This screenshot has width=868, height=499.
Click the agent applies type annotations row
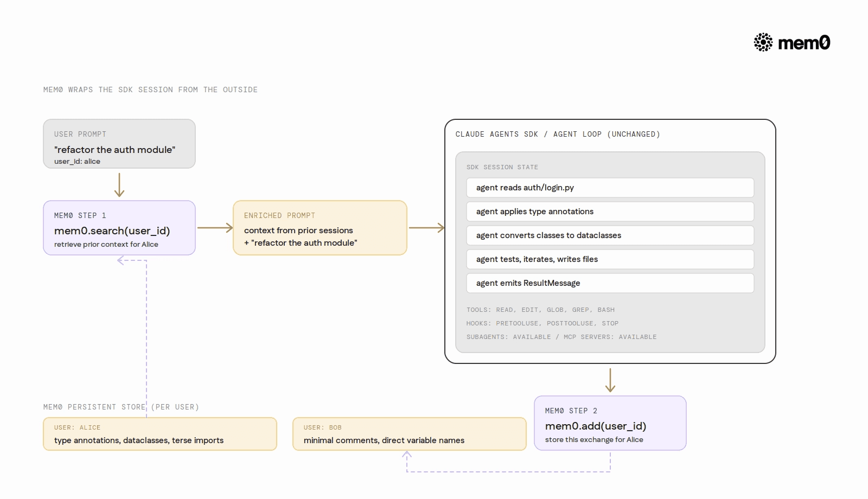click(610, 212)
